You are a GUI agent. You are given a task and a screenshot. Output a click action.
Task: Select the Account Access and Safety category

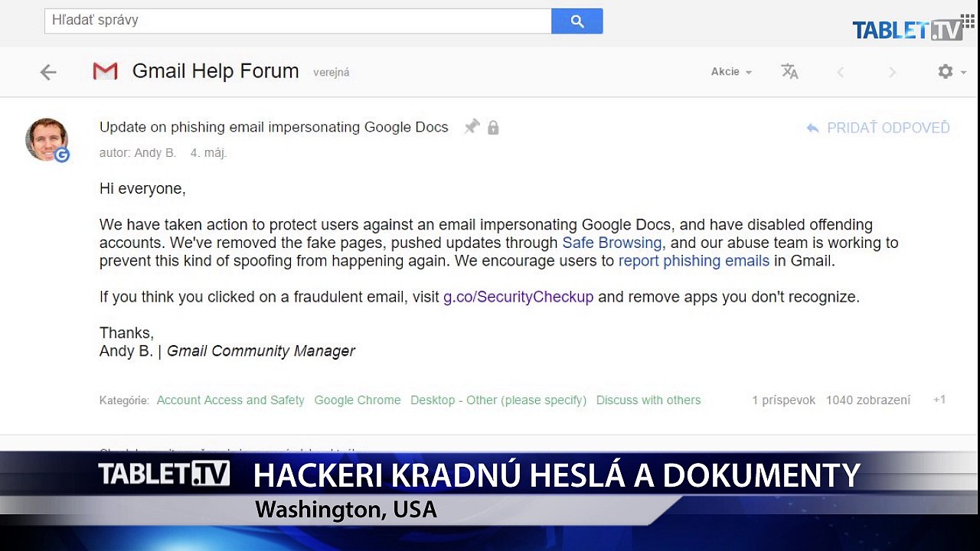pyautogui.click(x=230, y=400)
